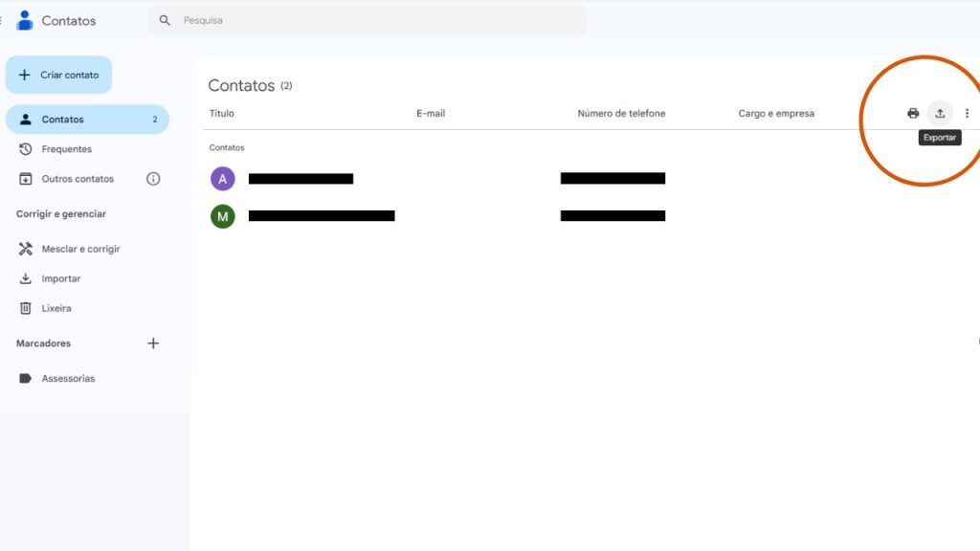The height and width of the screenshot is (551, 980).
Task: Open the three-dot more options menu
Action: (967, 113)
